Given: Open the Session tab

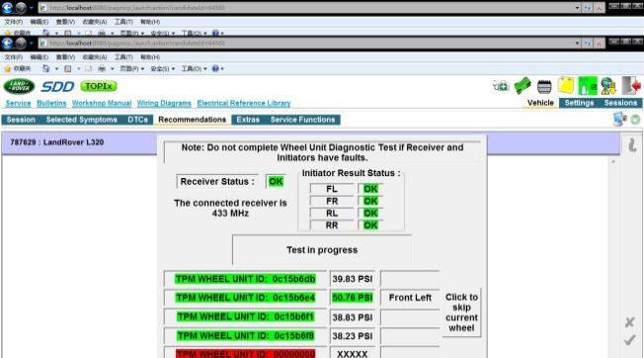Looking at the screenshot, I should point(21,120).
